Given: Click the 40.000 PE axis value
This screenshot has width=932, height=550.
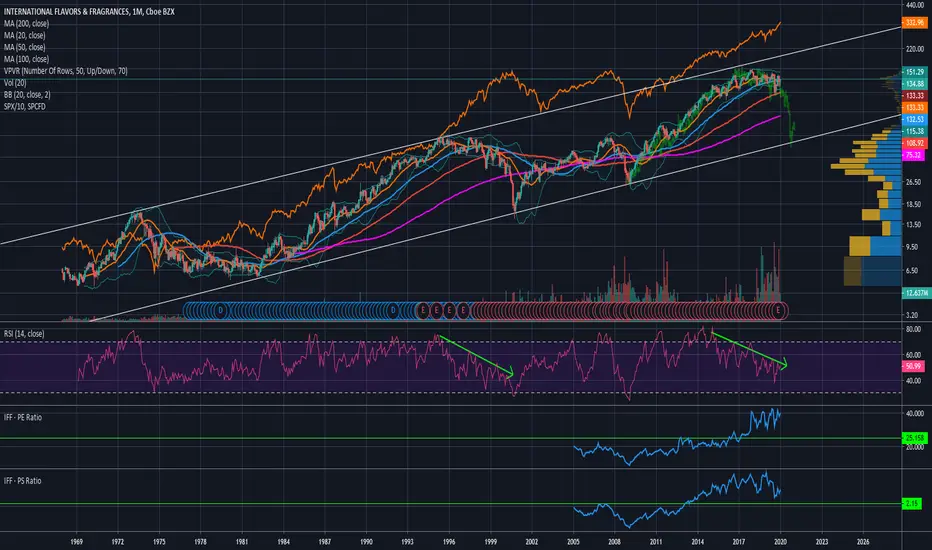Looking at the screenshot, I should pos(914,413).
